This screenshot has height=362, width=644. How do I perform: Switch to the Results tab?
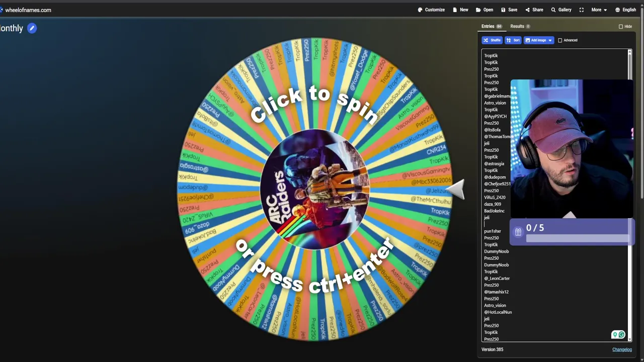coord(520,26)
